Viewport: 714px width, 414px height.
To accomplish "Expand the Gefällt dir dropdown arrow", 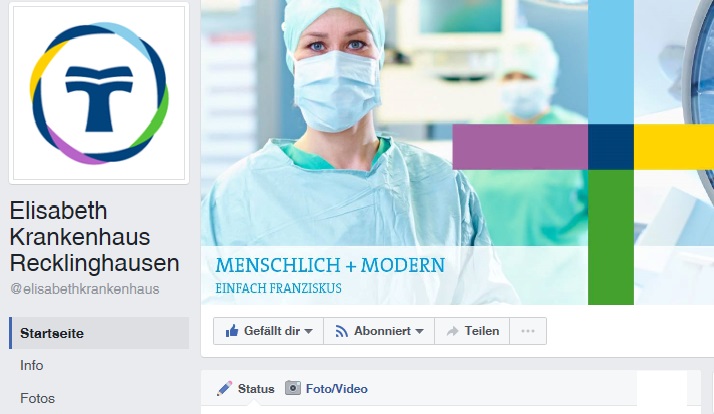I will coord(308,331).
